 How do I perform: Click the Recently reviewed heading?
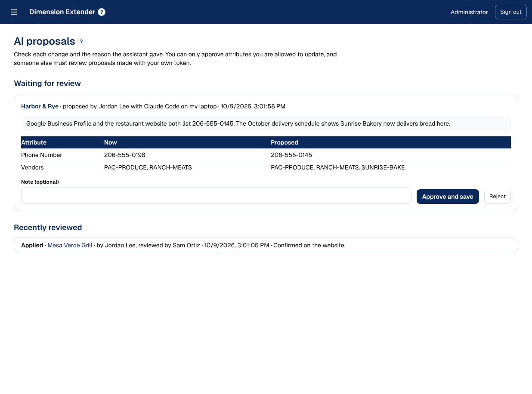(48, 228)
